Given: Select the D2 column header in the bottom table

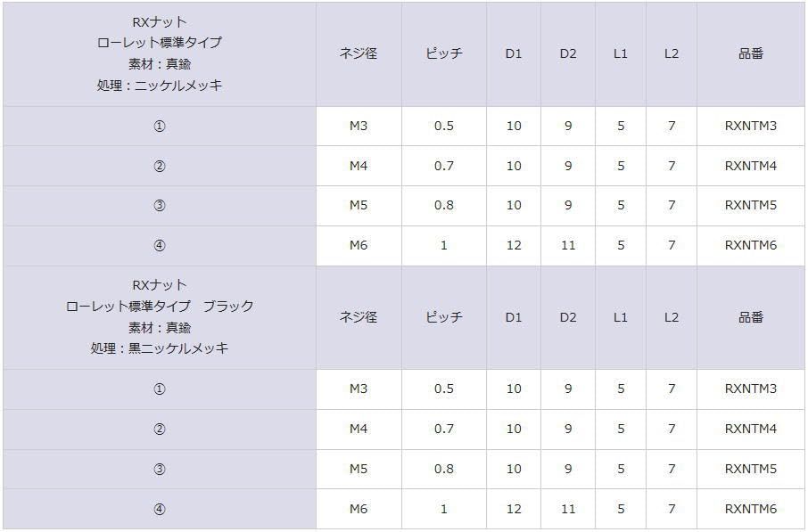Looking at the screenshot, I should point(568,317).
